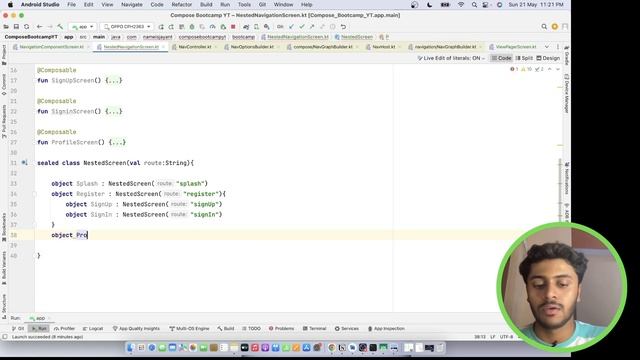Expand folded SigninScreen function body
This screenshot has height=360, width=640.
(113, 111)
